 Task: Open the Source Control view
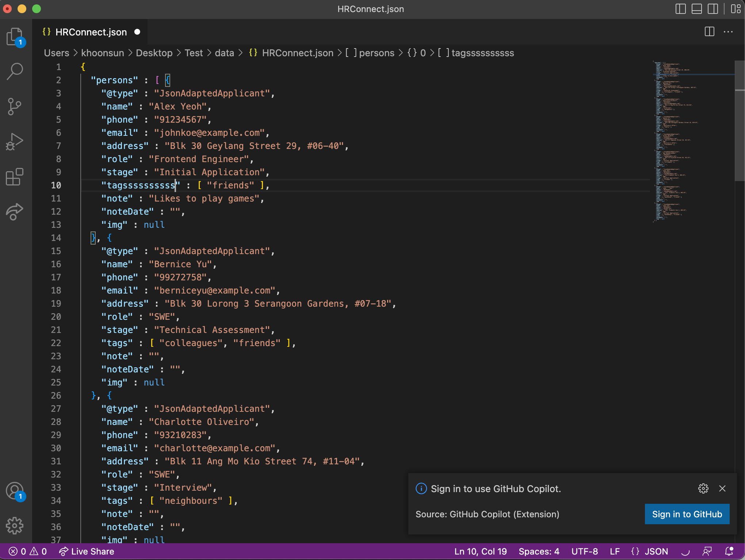(x=15, y=106)
